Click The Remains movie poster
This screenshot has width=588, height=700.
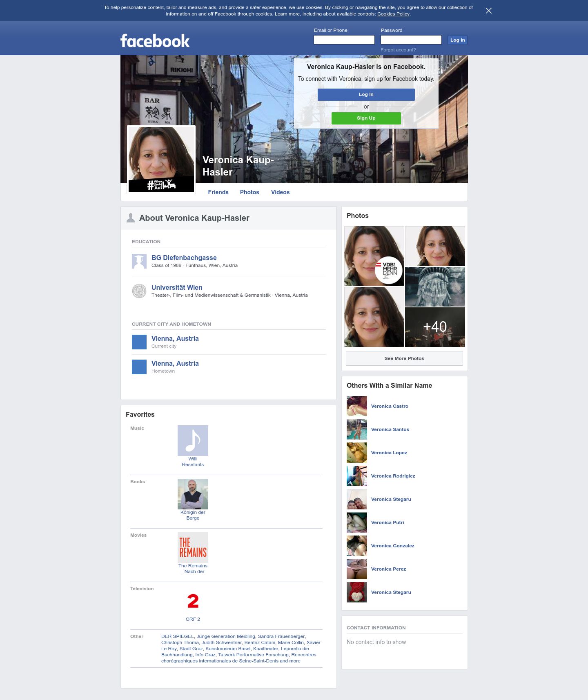193,547
